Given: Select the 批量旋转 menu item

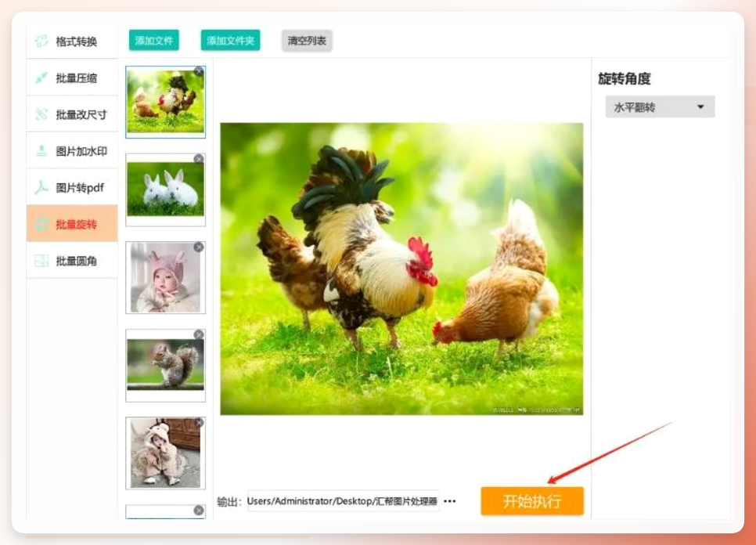Looking at the screenshot, I should pyautogui.click(x=72, y=224).
